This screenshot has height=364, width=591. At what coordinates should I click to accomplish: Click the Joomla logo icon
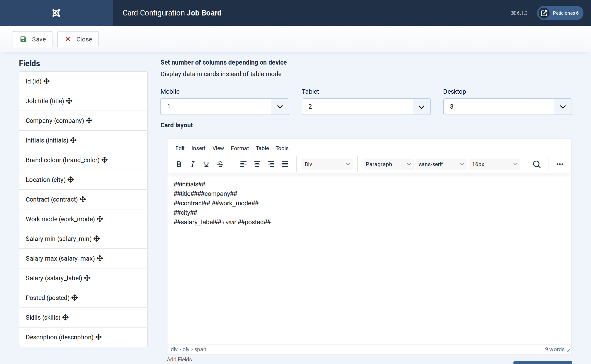point(56,13)
